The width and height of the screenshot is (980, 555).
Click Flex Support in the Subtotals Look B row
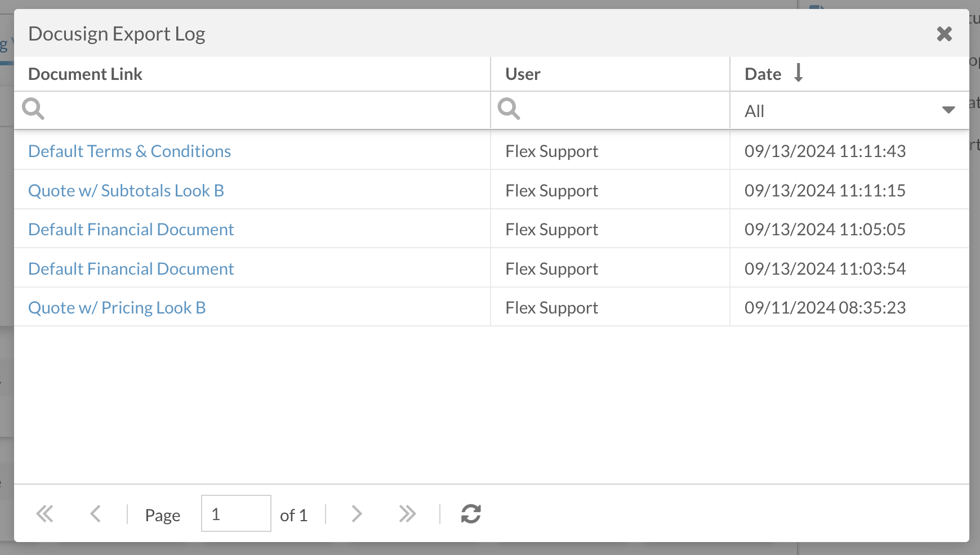(551, 190)
